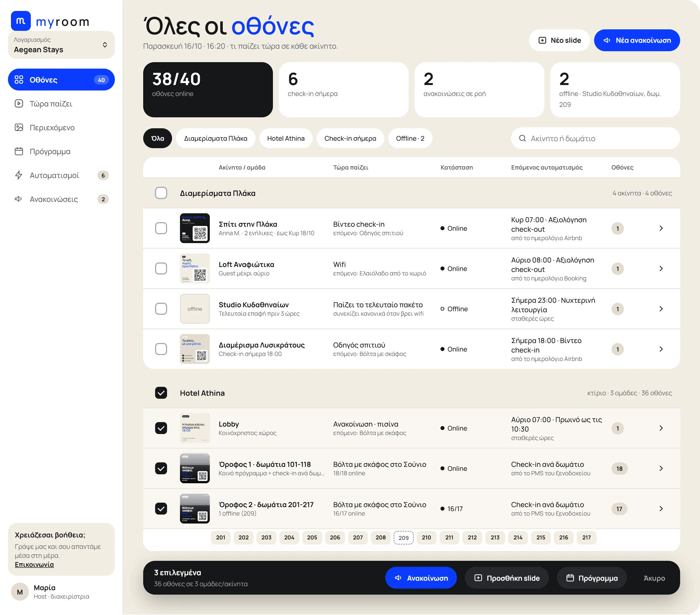Click the plus icon in Νέο slide

[x=542, y=41]
